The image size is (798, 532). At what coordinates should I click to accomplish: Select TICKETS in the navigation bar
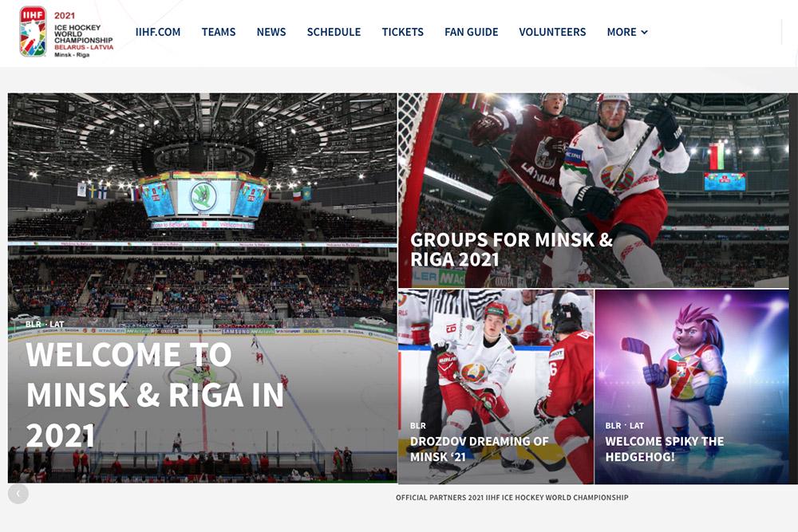coord(402,32)
